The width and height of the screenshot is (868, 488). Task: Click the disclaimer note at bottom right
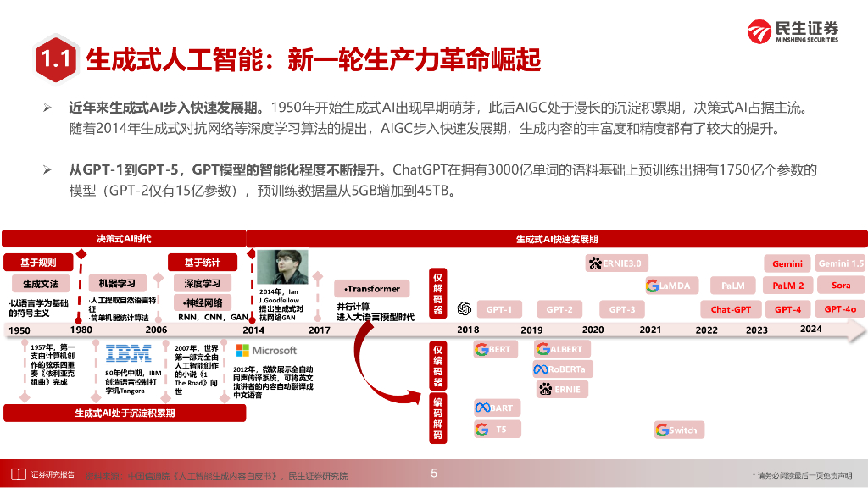point(802,475)
